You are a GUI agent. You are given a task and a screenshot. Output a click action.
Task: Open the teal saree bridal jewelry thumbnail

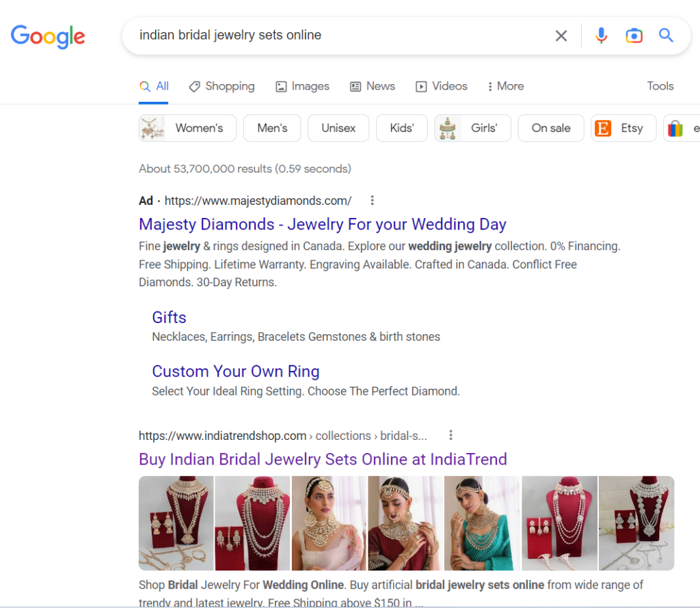click(483, 523)
